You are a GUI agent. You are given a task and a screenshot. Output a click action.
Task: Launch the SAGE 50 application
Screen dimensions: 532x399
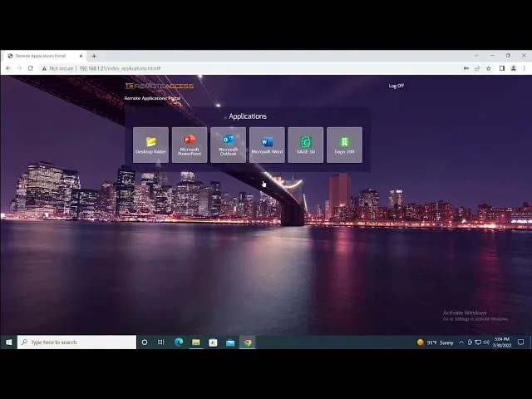(305, 145)
